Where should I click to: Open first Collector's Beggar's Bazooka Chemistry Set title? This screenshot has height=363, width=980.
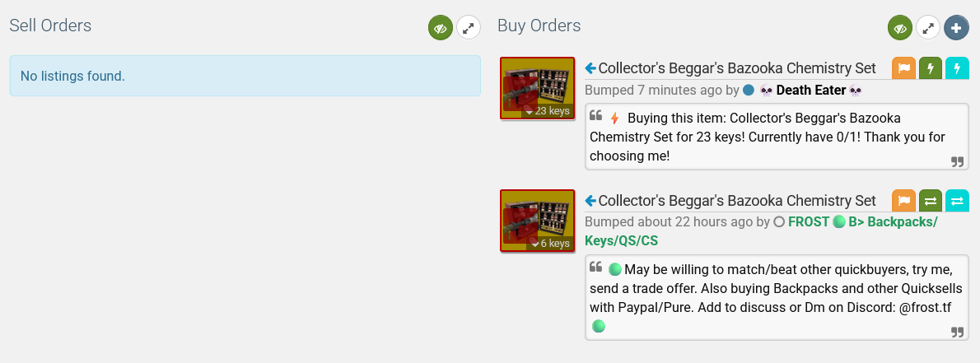tap(737, 67)
